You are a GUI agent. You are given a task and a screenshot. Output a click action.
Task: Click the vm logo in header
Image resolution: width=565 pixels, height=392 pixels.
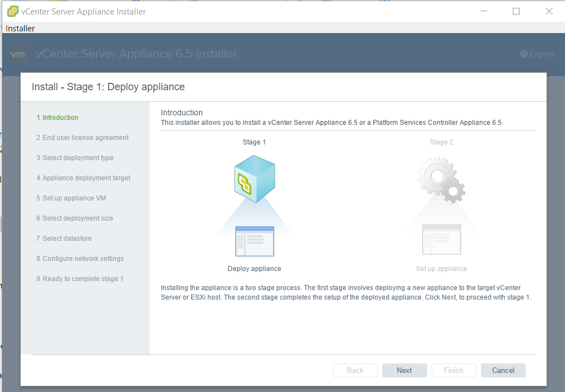coord(18,54)
